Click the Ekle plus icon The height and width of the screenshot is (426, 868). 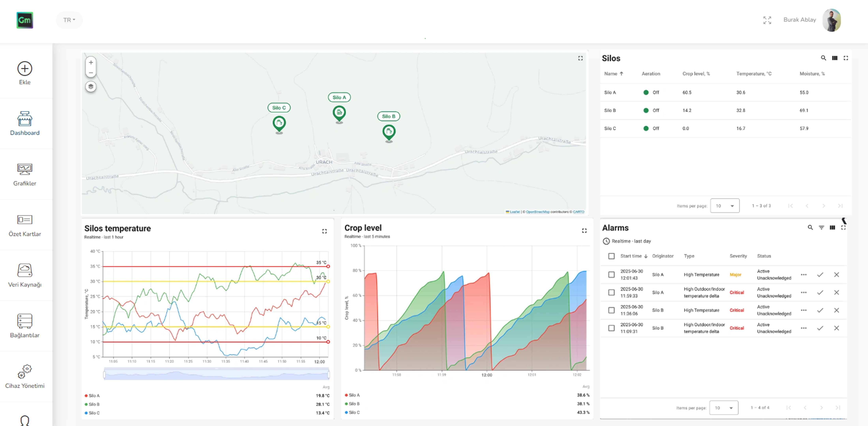tap(25, 69)
